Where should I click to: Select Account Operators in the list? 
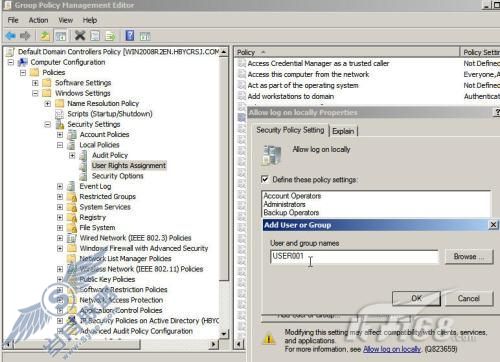click(x=292, y=196)
